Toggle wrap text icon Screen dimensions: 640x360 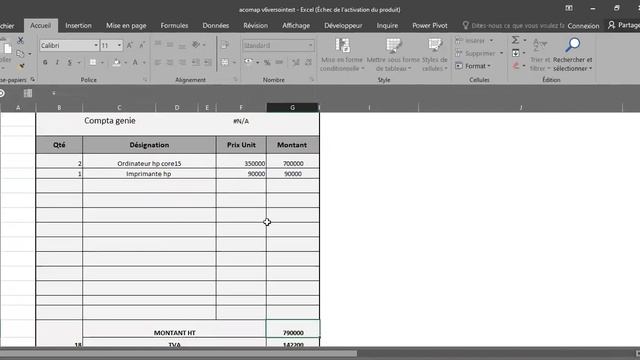[x=225, y=45]
